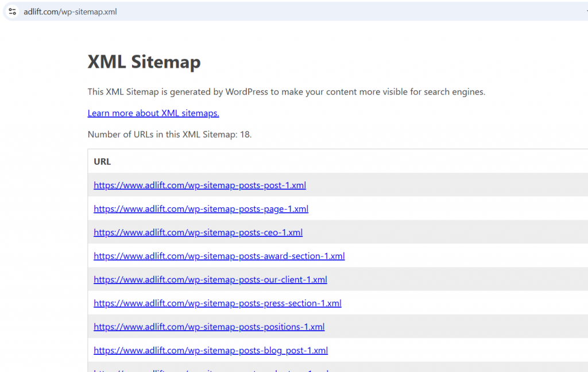Open the posts-our-client-1 sitemap link

tap(210, 279)
